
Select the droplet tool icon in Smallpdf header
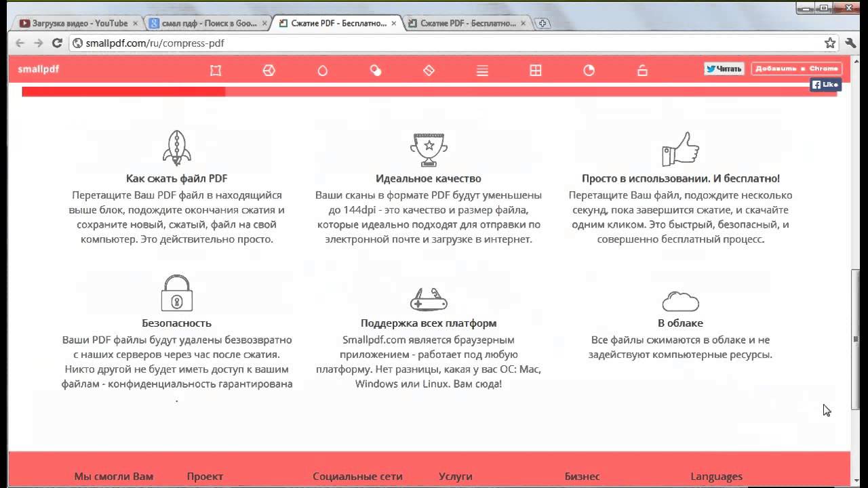pyautogui.click(x=323, y=70)
